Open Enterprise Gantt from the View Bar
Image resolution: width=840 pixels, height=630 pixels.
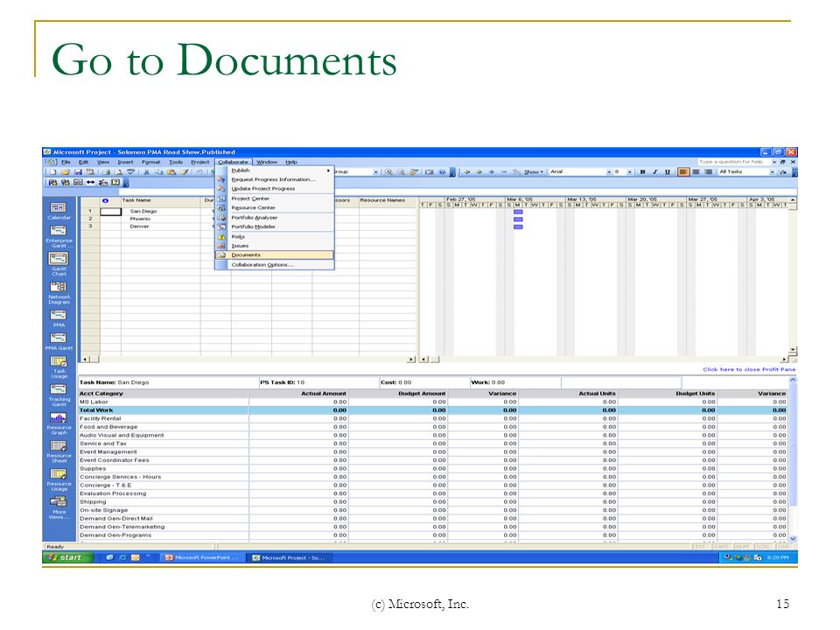click(59, 236)
